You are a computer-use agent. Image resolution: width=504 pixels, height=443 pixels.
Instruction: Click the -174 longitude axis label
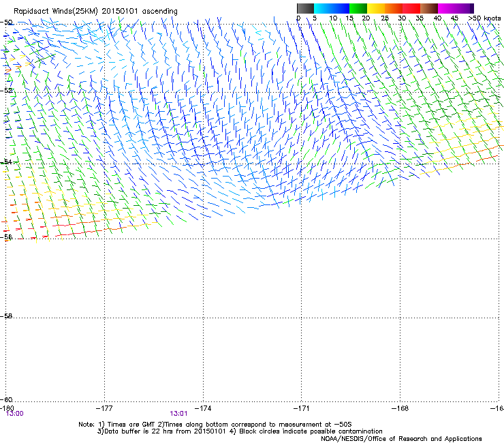click(203, 408)
